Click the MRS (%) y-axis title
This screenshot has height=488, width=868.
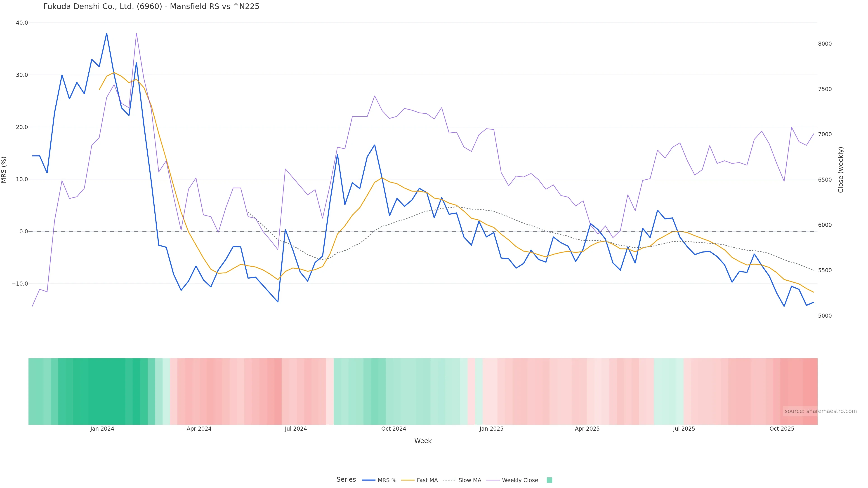click(x=4, y=170)
